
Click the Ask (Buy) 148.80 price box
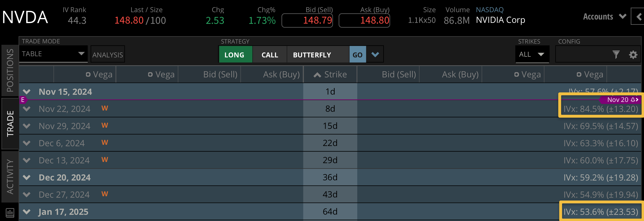coord(364,20)
